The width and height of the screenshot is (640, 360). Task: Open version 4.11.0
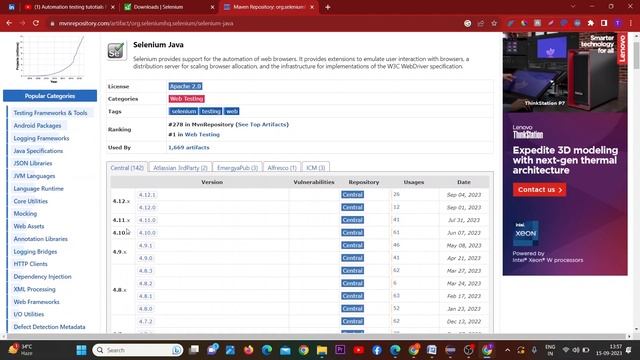(147, 220)
